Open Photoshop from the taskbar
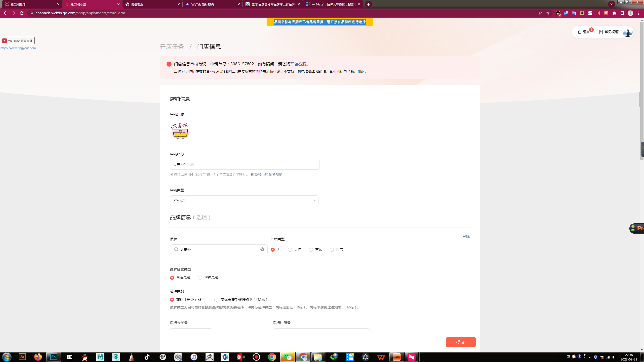This screenshot has height=362, width=644. [54, 357]
